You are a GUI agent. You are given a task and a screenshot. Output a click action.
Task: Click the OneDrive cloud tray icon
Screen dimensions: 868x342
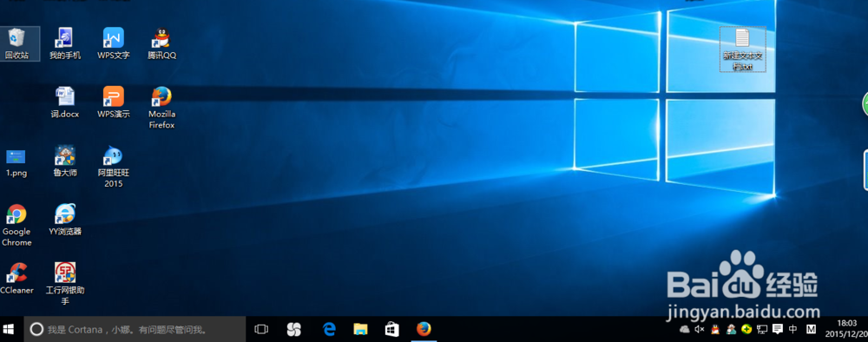tap(684, 329)
